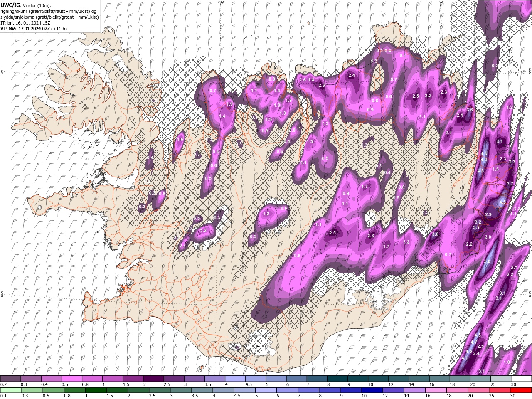This screenshot has height=399, width=532.
Task: Select lower legend swatch starting at 3
Action: [181, 390]
